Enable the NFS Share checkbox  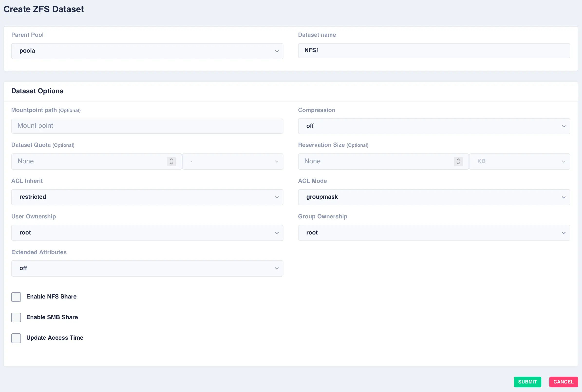point(16,297)
